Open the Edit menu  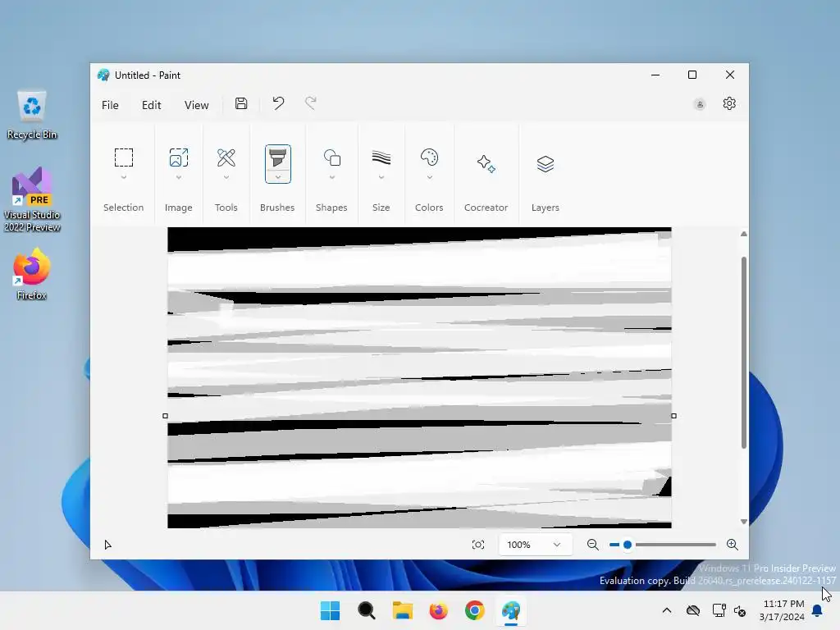(x=152, y=105)
